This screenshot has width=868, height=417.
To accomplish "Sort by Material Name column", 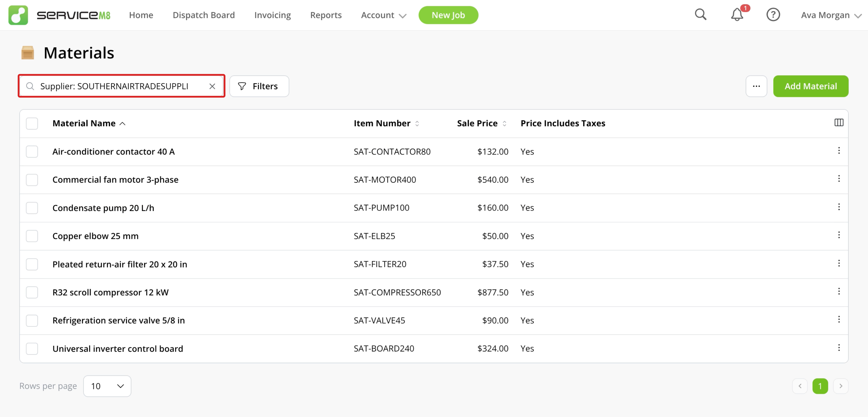I will coord(89,123).
